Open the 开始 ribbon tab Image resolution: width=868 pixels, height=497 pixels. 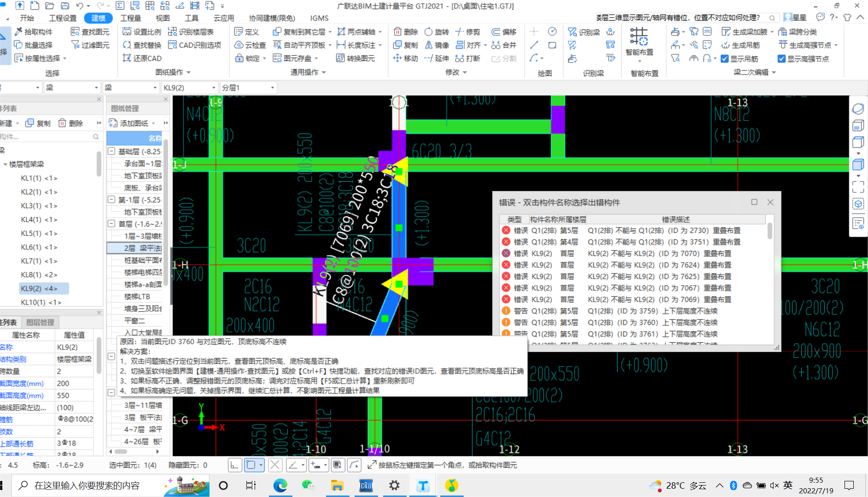click(27, 18)
